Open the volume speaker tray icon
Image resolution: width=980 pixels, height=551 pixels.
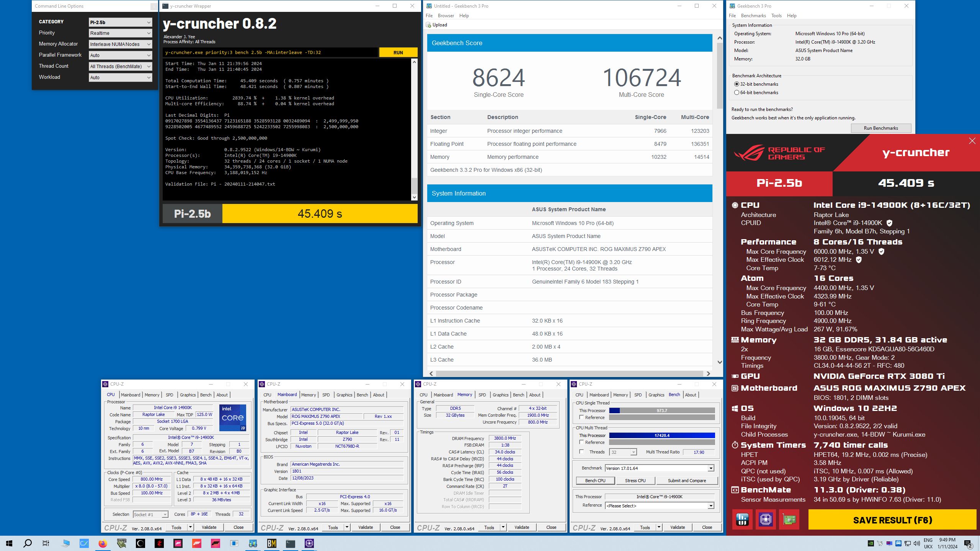click(x=916, y=543)
